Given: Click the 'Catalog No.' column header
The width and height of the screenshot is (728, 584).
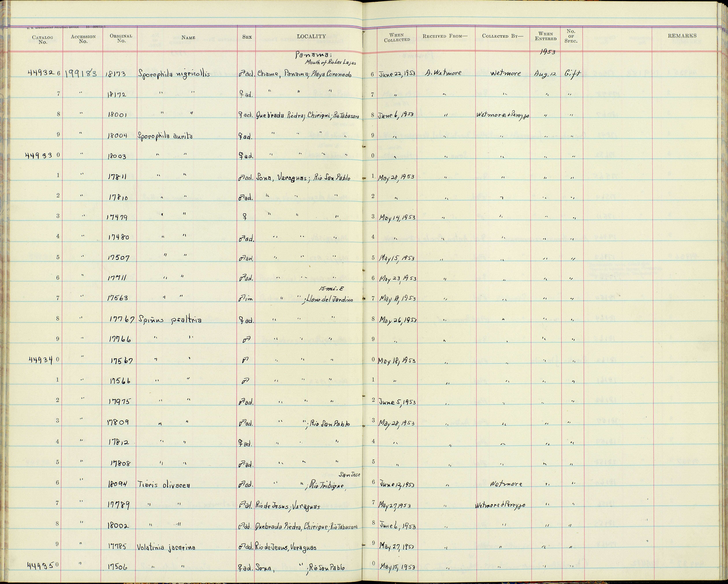Looking at the screenshot, I should point(43,40).
